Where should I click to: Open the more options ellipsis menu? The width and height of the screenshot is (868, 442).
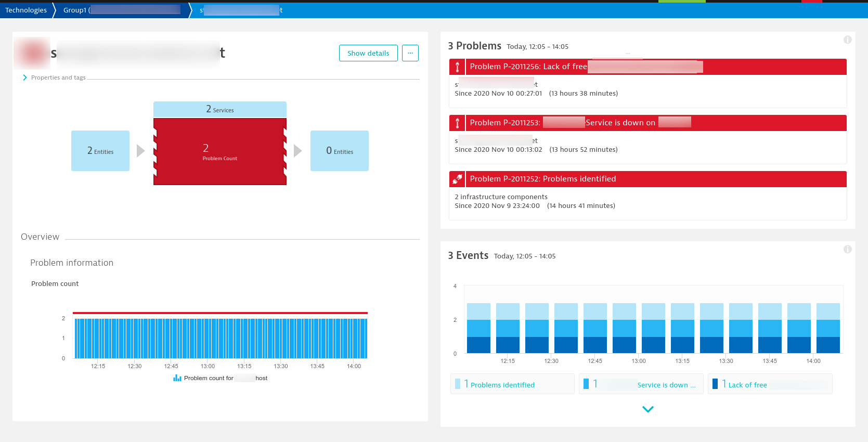pyautogui.click(x=410, y=53)
